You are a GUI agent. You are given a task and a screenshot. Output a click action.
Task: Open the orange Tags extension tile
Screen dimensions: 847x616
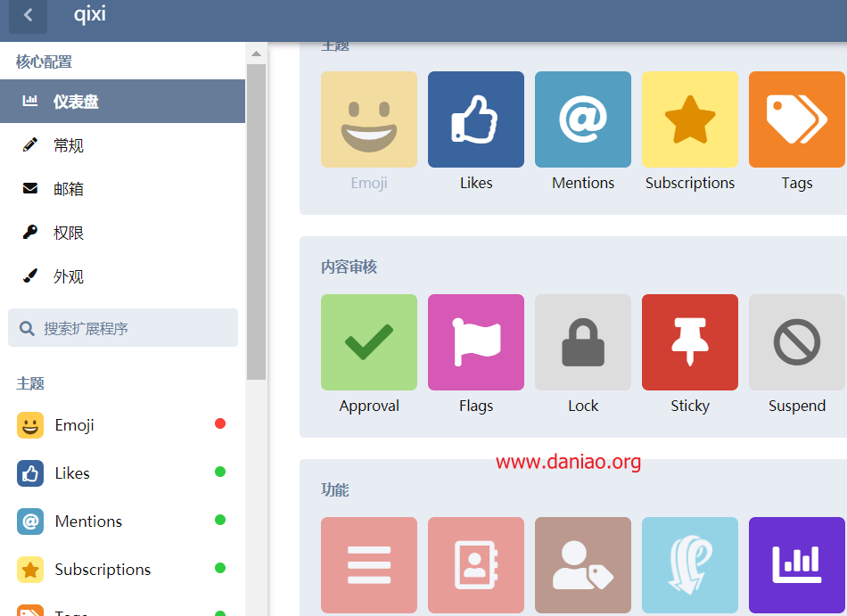795,120
